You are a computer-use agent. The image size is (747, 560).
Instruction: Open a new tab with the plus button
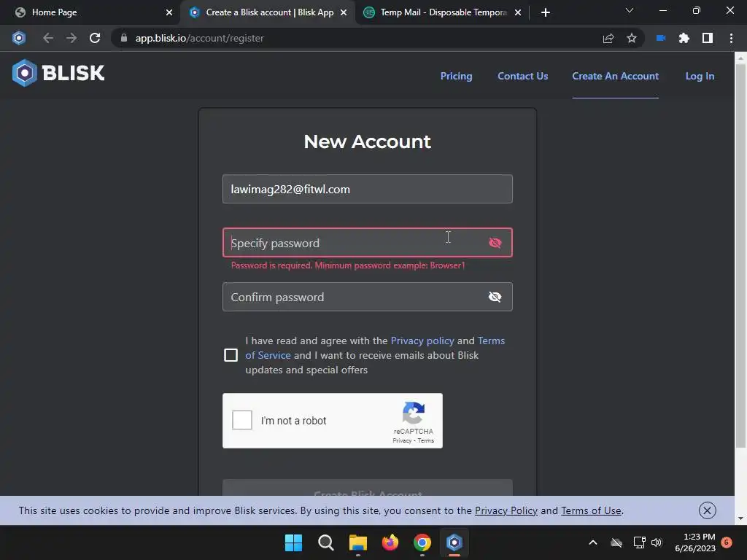[x=546, y=12]
